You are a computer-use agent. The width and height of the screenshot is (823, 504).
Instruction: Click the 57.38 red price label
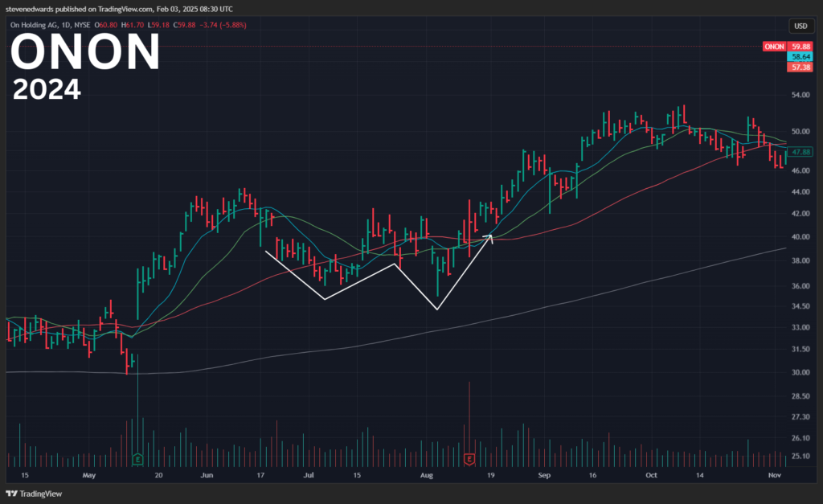801,68
